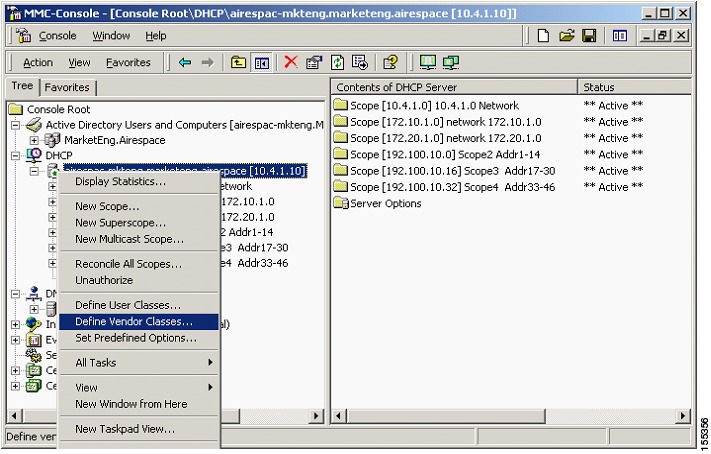
Task: Collapse the Active Directory Users and Computers node
Action: 15,125
